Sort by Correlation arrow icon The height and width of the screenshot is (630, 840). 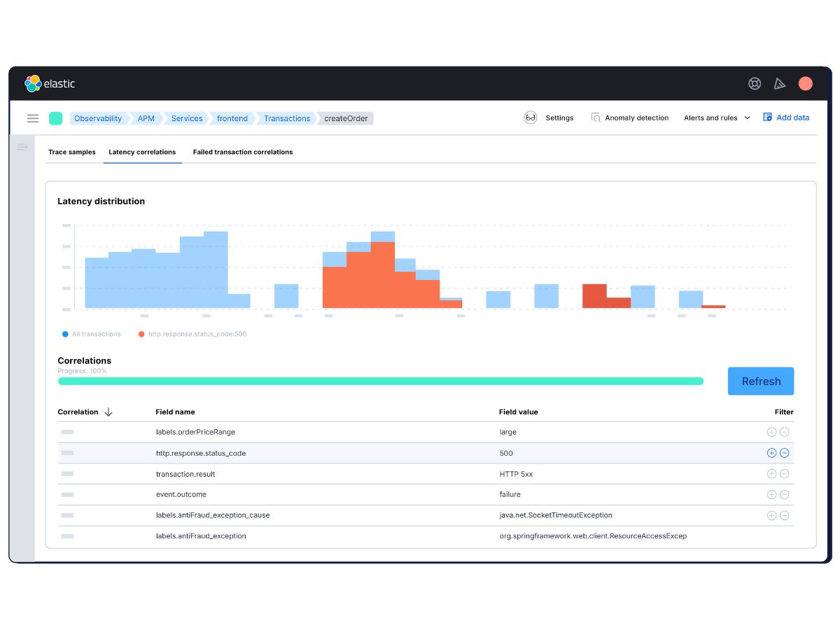click(108, 412)
